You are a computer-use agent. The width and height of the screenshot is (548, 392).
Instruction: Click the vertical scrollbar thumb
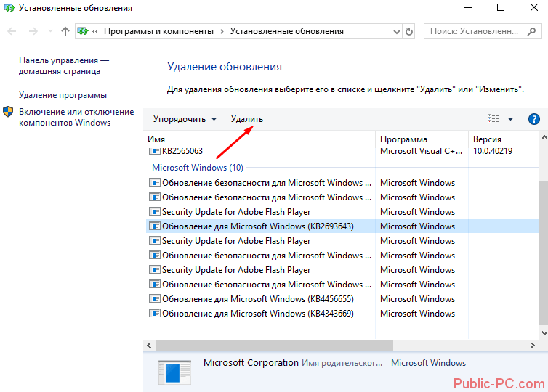tap(544, 254)
